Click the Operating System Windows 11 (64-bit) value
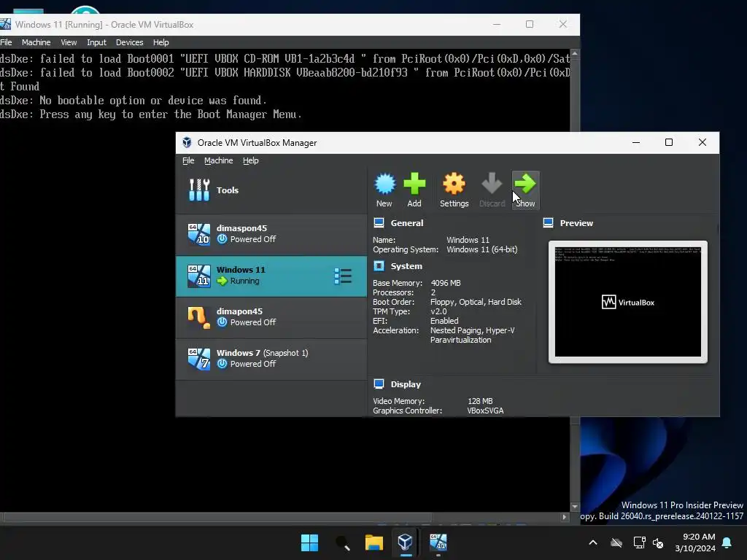The width and height of the screenshot is (747, 560). (x=481, y=249)
